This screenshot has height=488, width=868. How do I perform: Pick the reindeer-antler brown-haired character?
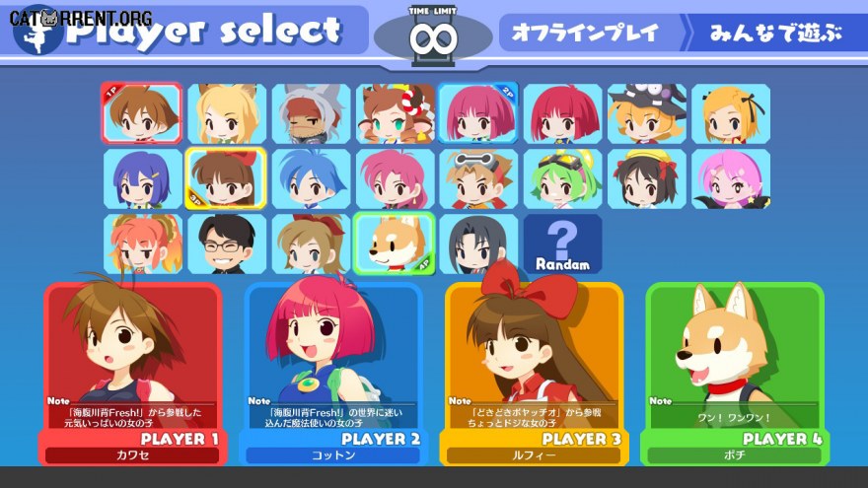(396, 114)
